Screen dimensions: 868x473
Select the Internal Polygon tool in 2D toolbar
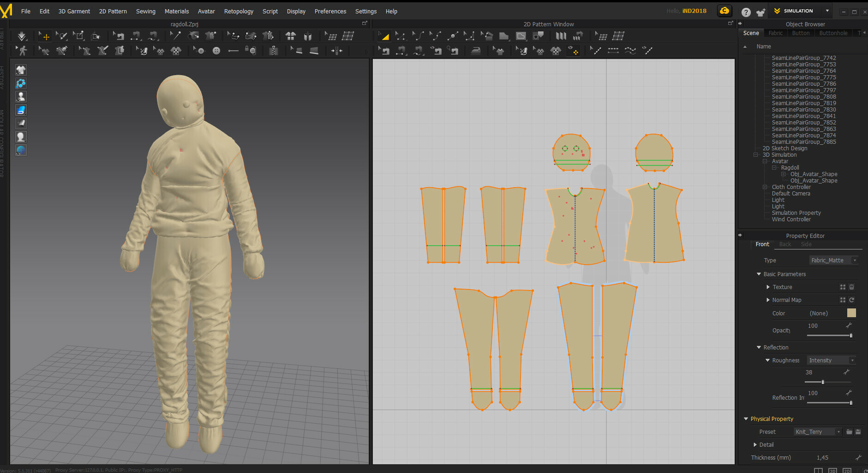tap(521, 36)
